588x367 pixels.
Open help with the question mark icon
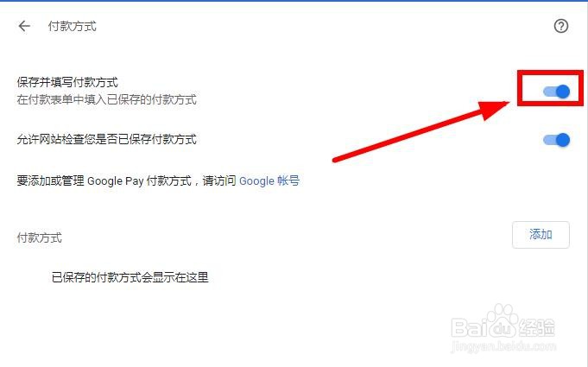(x=561, y=26)
